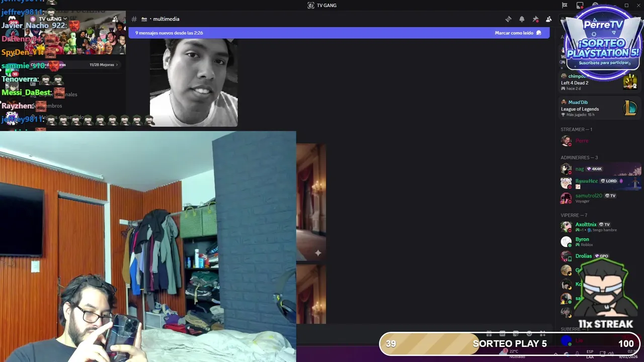Open the title bar checkpoint flag icon
Screen dimensions: 644x362
coord(565,6)
